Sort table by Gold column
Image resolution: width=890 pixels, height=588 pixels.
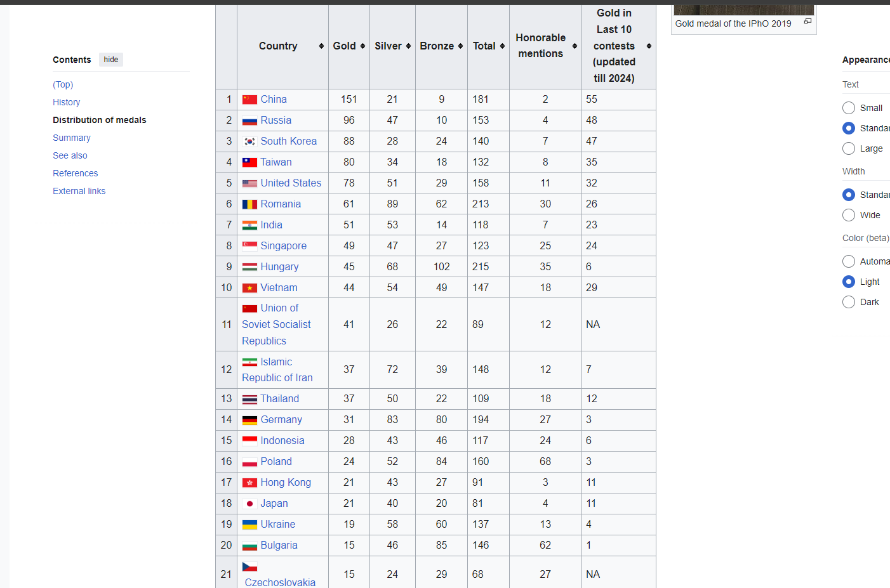tap(349, 46)
